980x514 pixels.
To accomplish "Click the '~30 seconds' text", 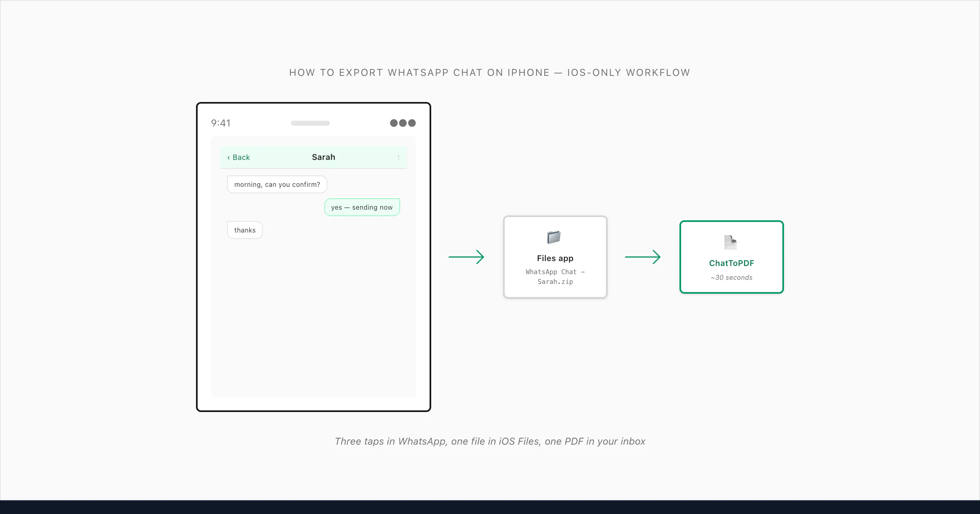I will [x=731, y=277].
